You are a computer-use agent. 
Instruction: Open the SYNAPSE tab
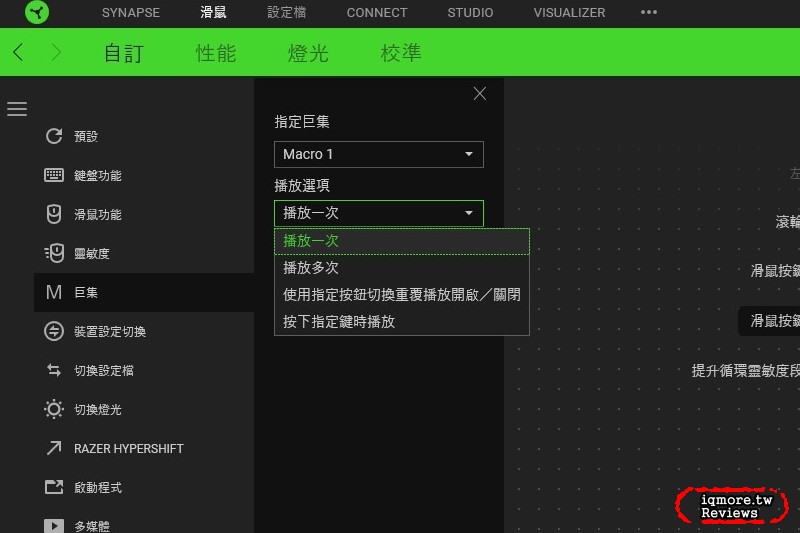click(131, 13)
